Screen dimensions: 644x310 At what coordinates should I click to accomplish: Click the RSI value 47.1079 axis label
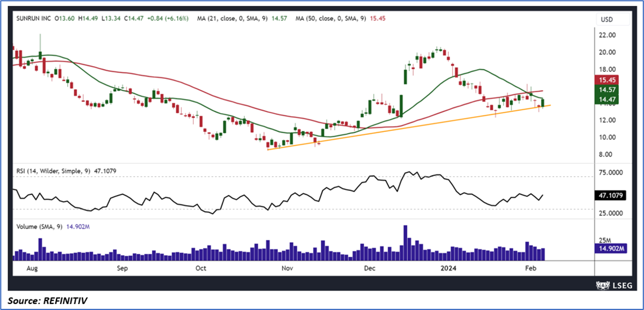(610, 196)
